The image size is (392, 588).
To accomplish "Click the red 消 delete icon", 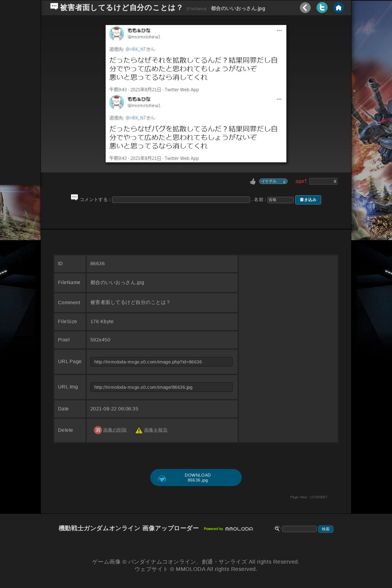I will (98, 430).
